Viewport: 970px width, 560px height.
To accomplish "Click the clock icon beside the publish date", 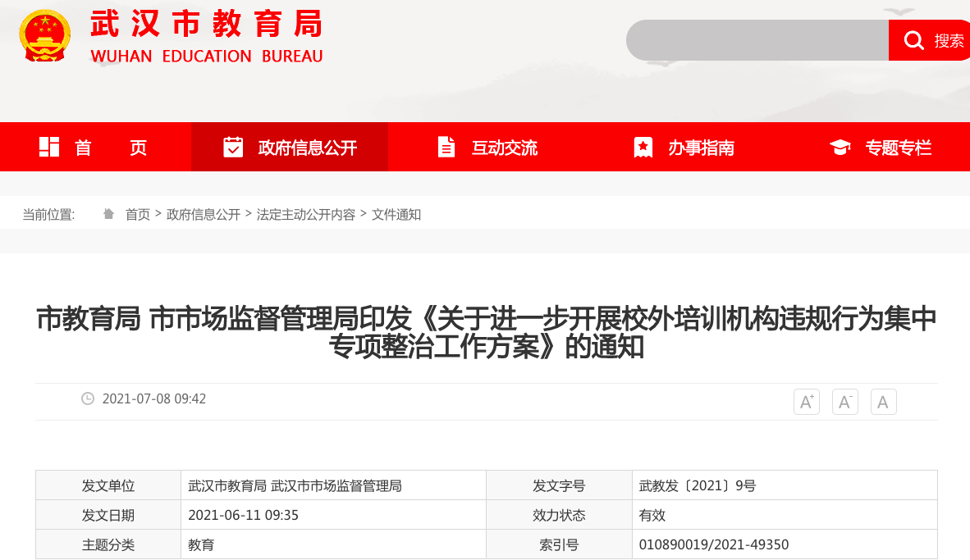I will (x=89, y=399).
